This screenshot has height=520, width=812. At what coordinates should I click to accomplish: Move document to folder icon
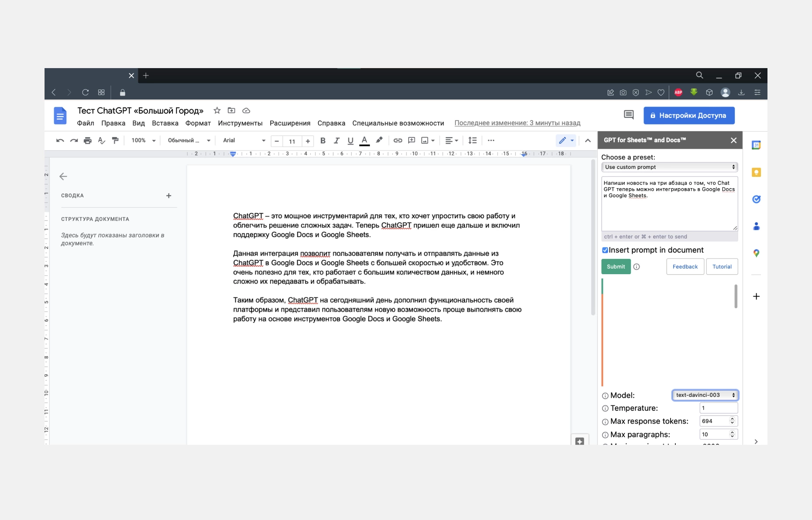(231, 110)
